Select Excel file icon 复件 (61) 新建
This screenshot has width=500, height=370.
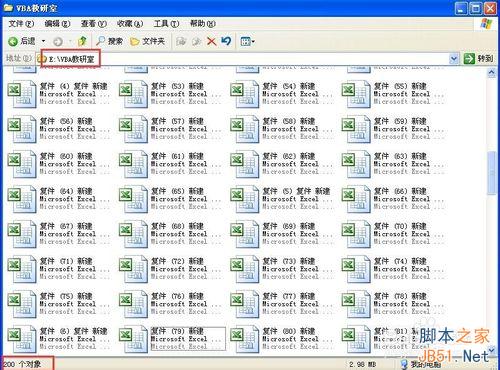133,164
